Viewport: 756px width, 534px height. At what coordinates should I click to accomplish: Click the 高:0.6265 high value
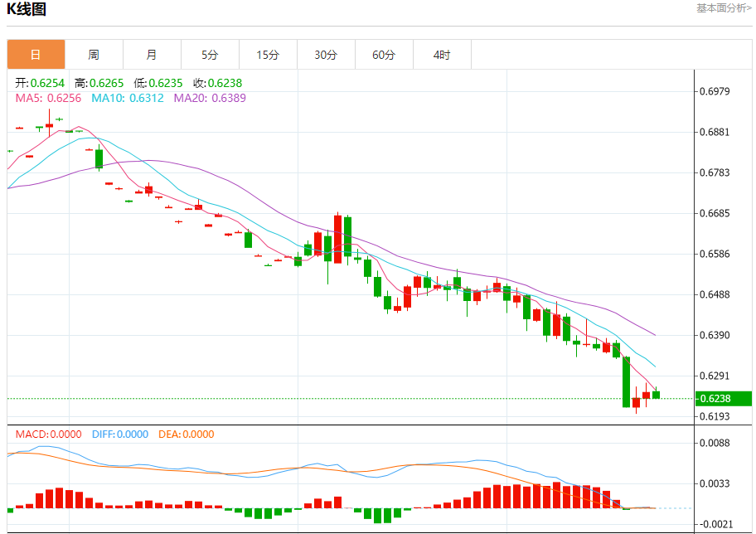(x=99, y=83)
